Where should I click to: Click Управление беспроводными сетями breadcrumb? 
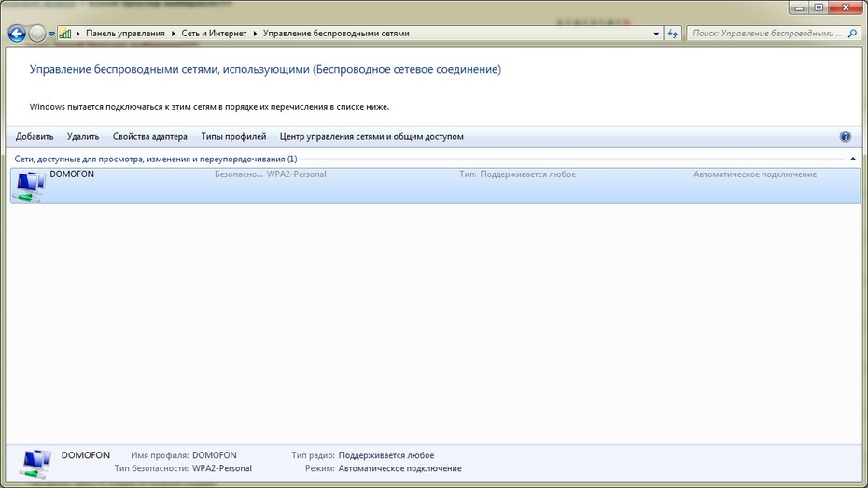(x=336, y=34)
